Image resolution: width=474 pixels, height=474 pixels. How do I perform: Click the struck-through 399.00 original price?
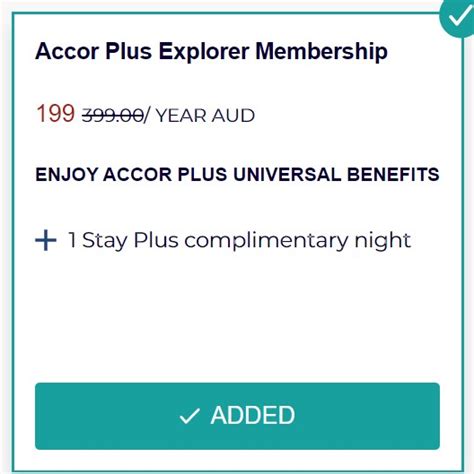[x=113, y=116]
